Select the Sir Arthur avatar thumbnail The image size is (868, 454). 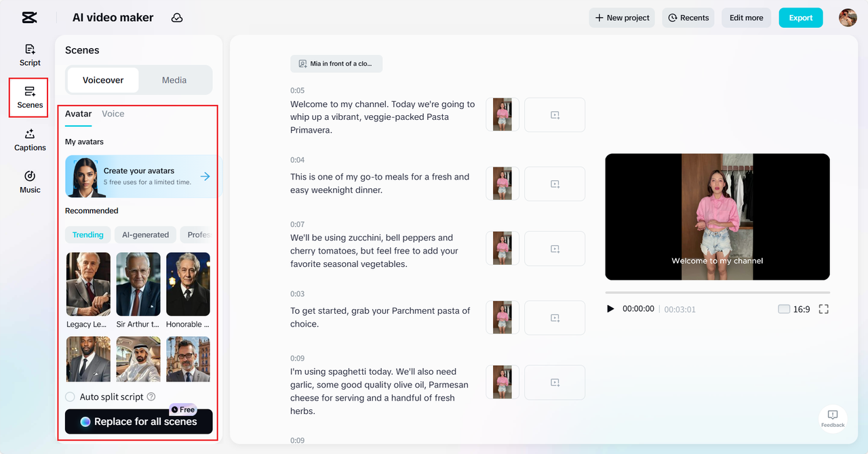138,284
